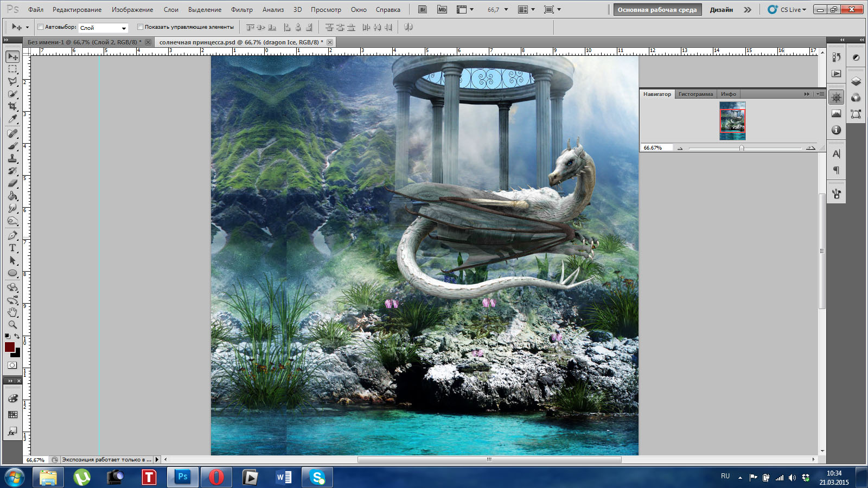Click the Navigator preview thumbnail
Image resolution: width=868 pixels, height=488 pixels.
click(x=732, y=121)
